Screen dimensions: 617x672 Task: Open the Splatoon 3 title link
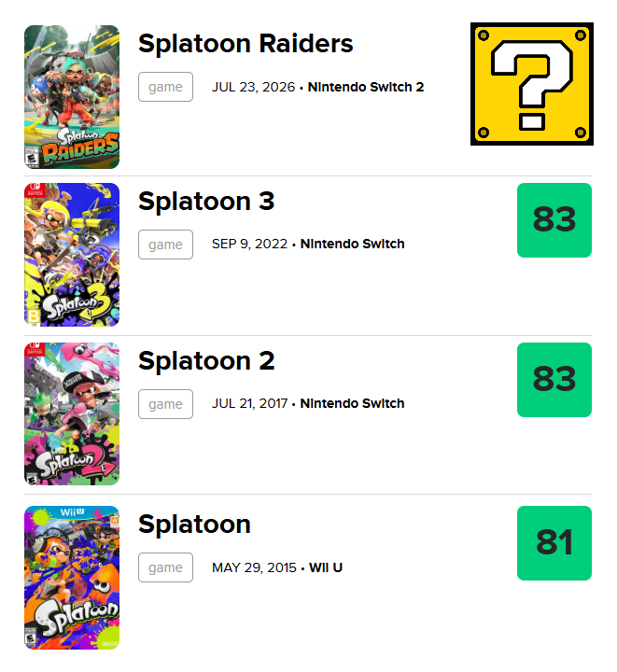click(206, 202)
